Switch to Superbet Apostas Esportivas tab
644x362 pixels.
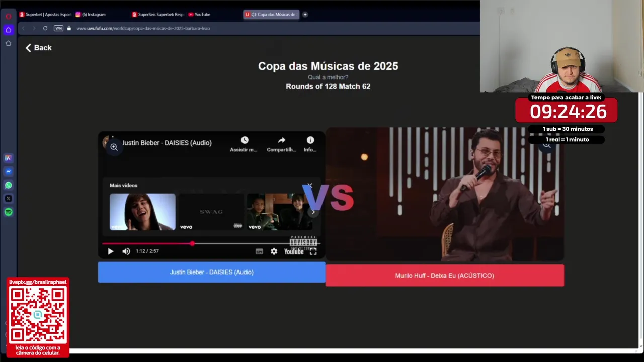coord(45,14)
